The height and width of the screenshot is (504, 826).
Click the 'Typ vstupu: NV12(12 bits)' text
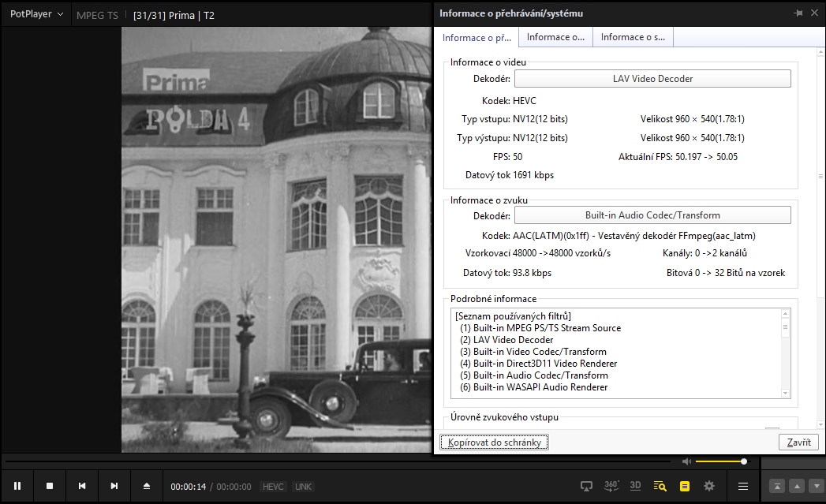pyautogui.click(x=514, y=119)
